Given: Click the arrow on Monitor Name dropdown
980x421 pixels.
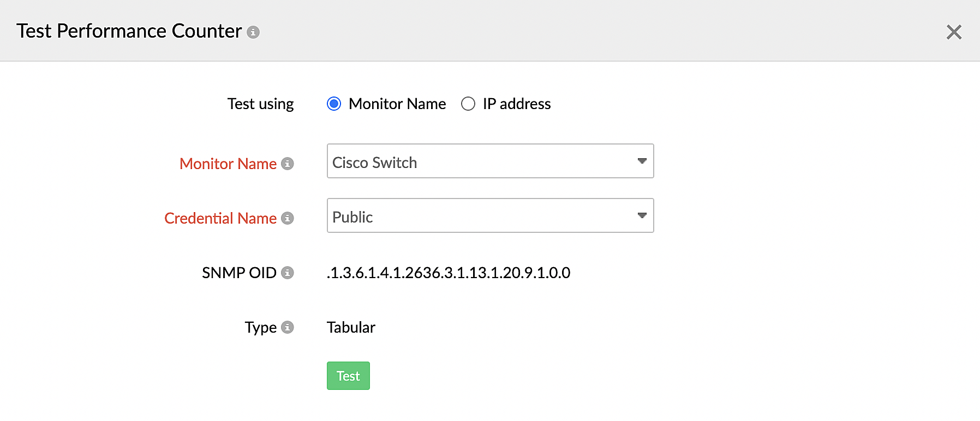Looking at the screenshot, I should [x=642, y=161].
